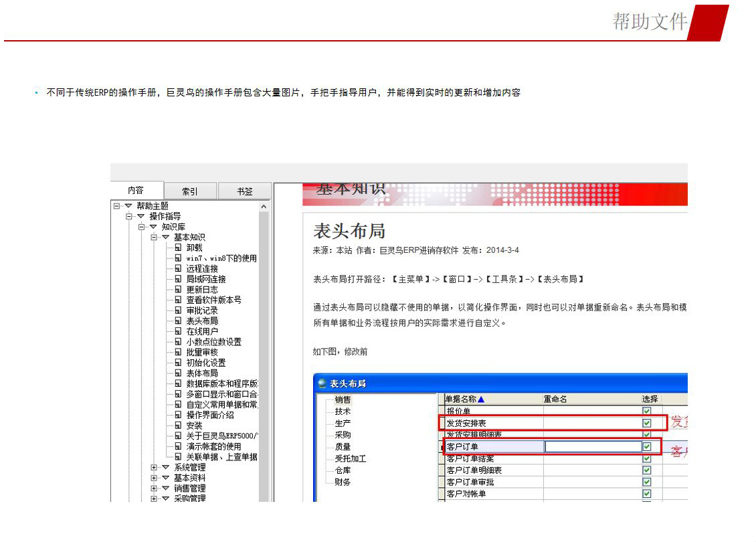Open the 书签 tab
Image resolution: width=756 pixels, height=542 pixels.
(244, 191)
